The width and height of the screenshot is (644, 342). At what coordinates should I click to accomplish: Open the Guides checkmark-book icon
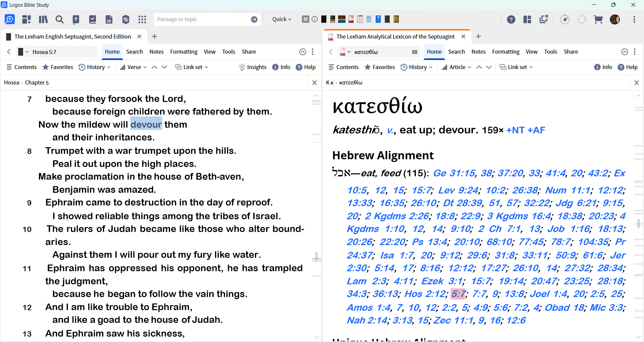point(93,19)
